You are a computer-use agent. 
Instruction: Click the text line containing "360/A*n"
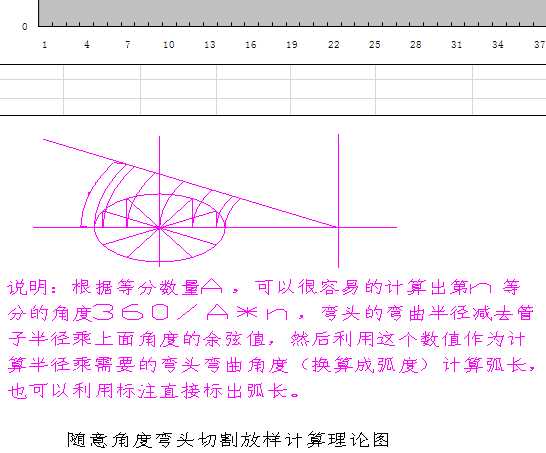pyautogui.click(x=271, y=313)
